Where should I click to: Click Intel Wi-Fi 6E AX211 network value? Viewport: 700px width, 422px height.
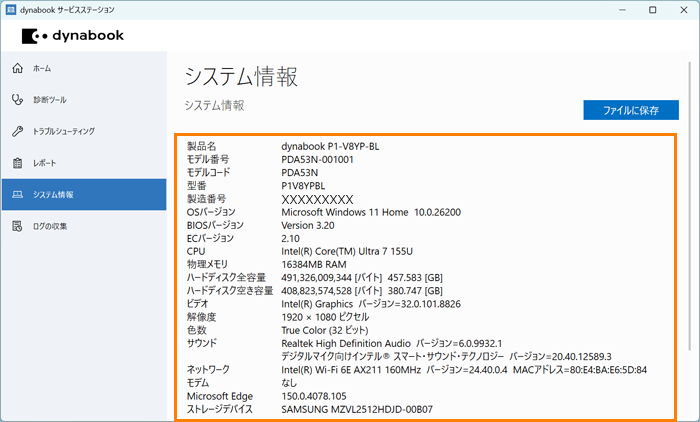point(464,370)
